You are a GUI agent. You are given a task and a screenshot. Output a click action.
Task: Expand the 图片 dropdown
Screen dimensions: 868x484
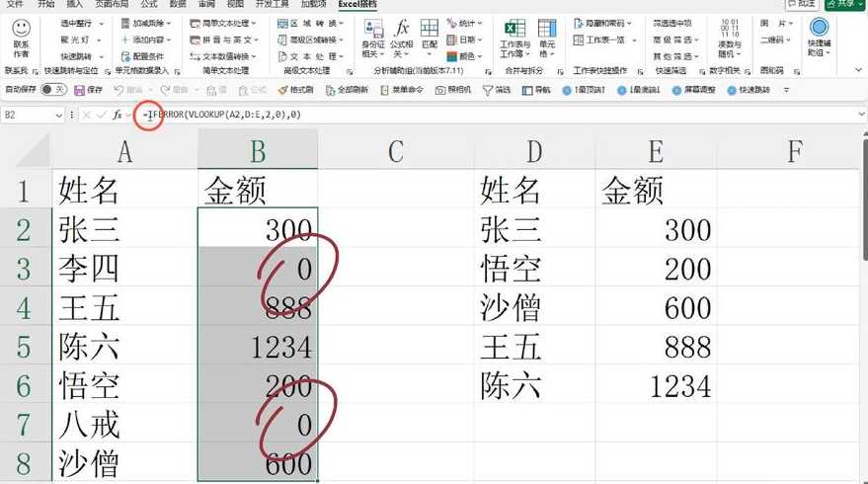tap(791, 24)
